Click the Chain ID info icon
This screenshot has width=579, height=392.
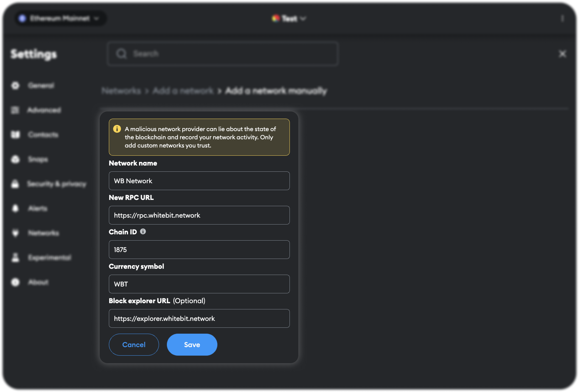click(x=143, y=232)
